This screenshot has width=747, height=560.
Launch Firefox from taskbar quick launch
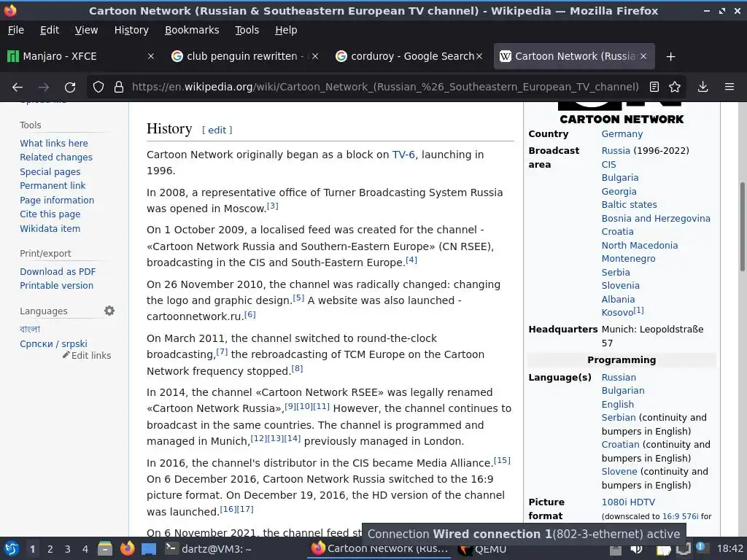pos(127,549)
